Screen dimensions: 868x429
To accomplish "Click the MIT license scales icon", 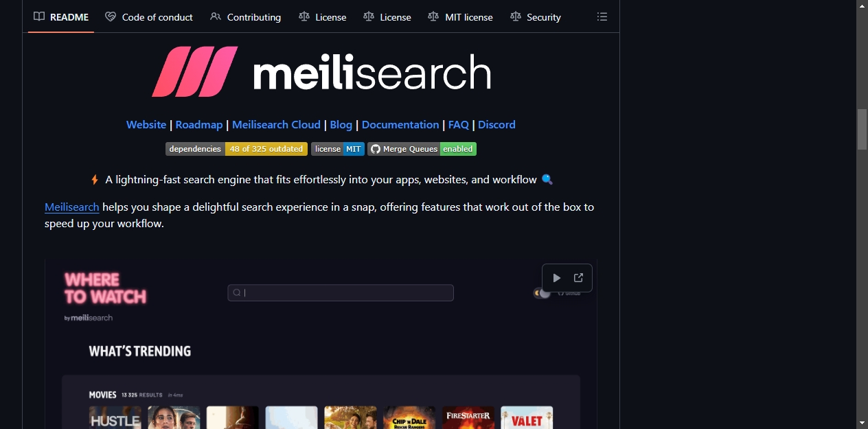I will (433, 17).
